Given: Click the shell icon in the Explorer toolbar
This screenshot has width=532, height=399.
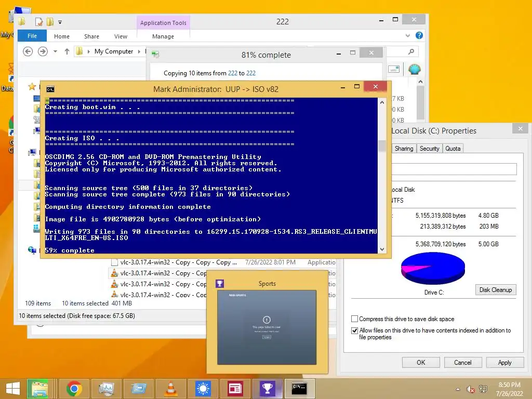Looking at the screenshot, I should (x=415, y=69).
